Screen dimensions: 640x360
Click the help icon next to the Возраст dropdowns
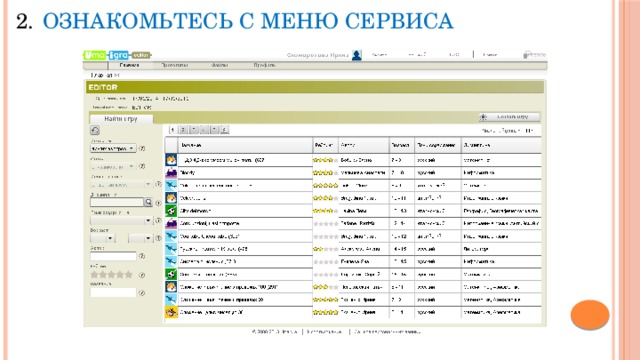click(x=158, y=238)
